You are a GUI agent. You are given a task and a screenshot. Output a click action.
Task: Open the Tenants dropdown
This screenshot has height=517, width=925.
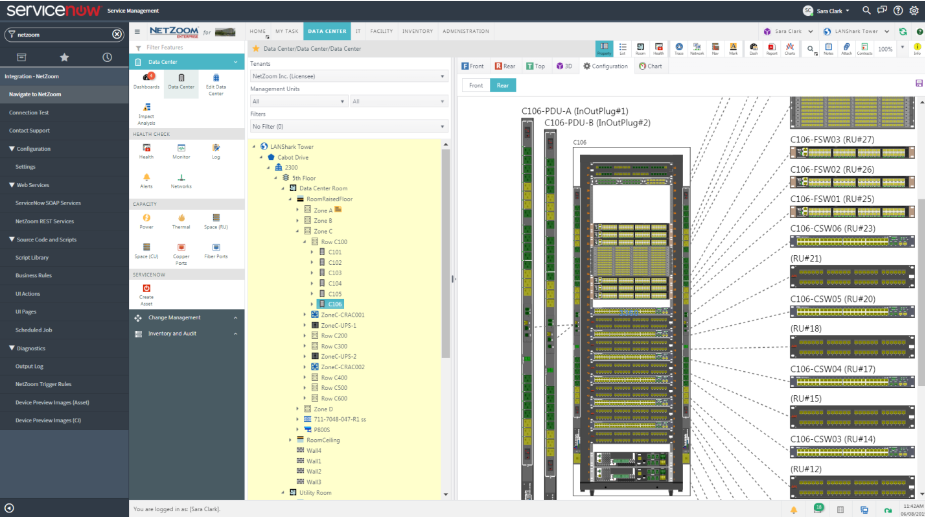349,76
